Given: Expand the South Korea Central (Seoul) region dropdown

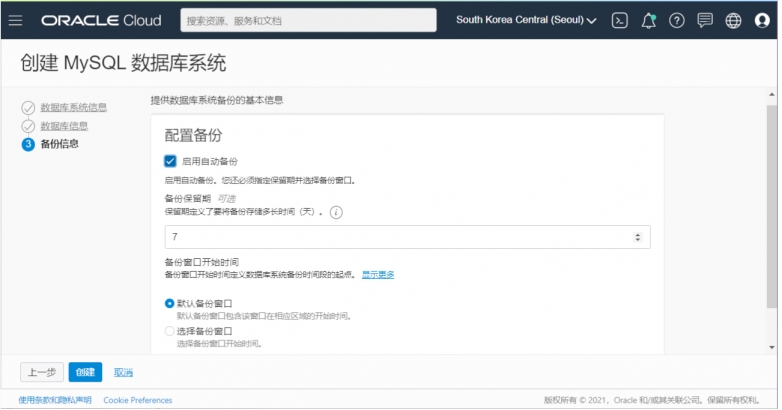Looking at the screenshot, I should point(526,20).
